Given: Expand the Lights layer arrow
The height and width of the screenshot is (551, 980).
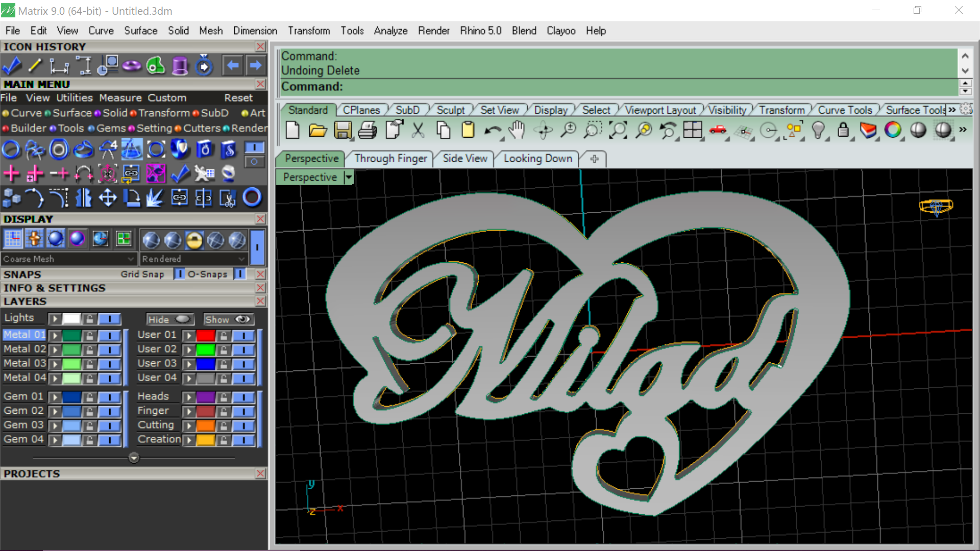Looking at the screenshot, I should [x=55, y=319].
